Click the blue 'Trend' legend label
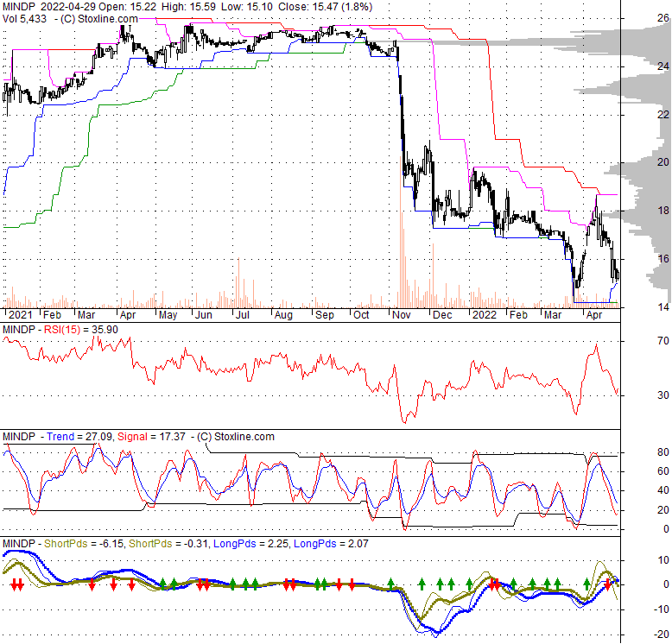This screenshot has width=672, height=644. click(x=60, y=437)
